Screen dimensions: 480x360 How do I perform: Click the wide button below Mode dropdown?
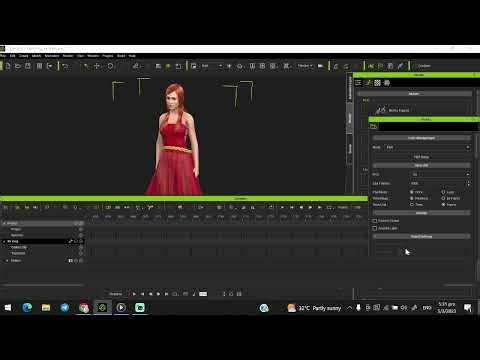click(x=421, y=157)
